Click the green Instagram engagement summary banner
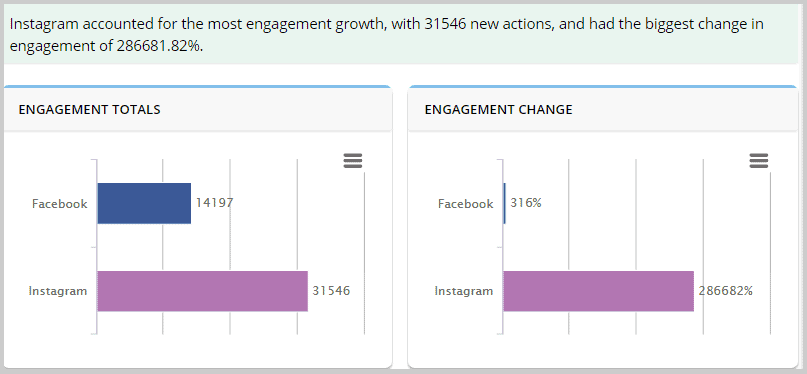Image resolution: width=807 pixels, height=374 pixels. (401, 35)
